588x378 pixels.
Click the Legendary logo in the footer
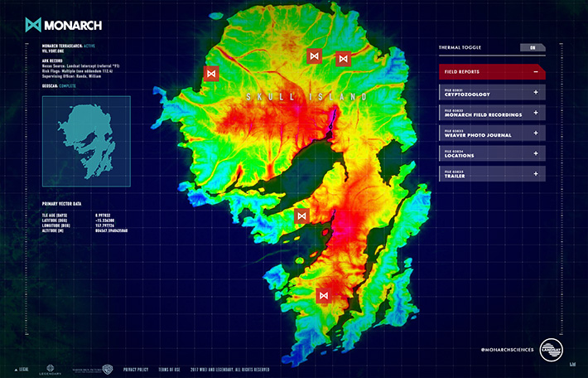click(51, 370)
